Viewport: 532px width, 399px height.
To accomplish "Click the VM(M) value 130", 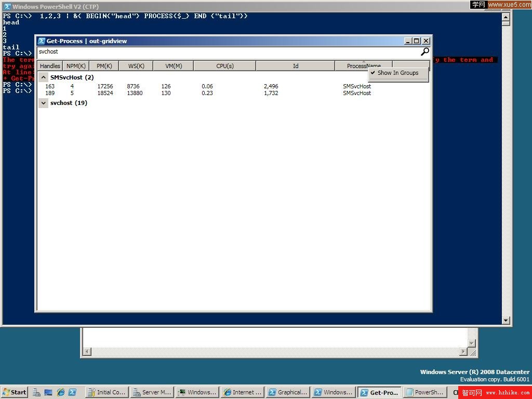I will 166,93.
